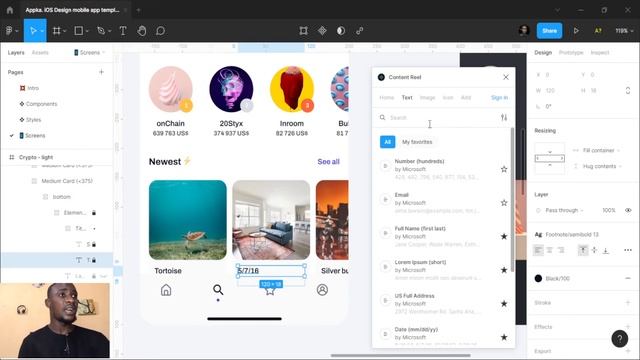
Task: Select the Text tool
Action: [x=122, y=31]
